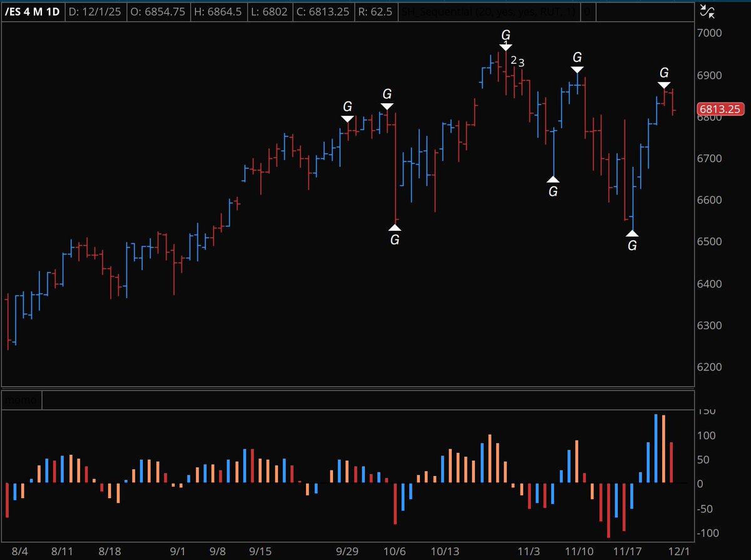Click the -100 label on the lower study axis
Viewport: 751px width, 560px height.
click(x=709, y=533)
